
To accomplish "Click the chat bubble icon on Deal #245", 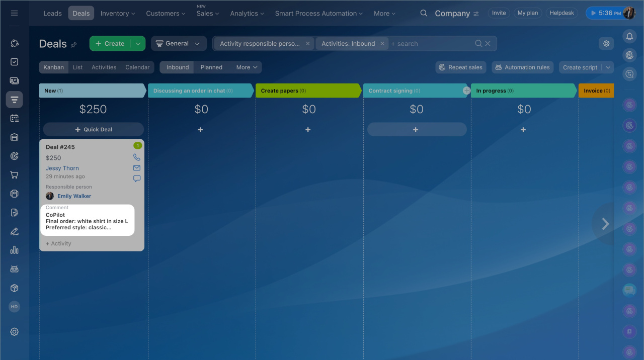I will 136,178.
